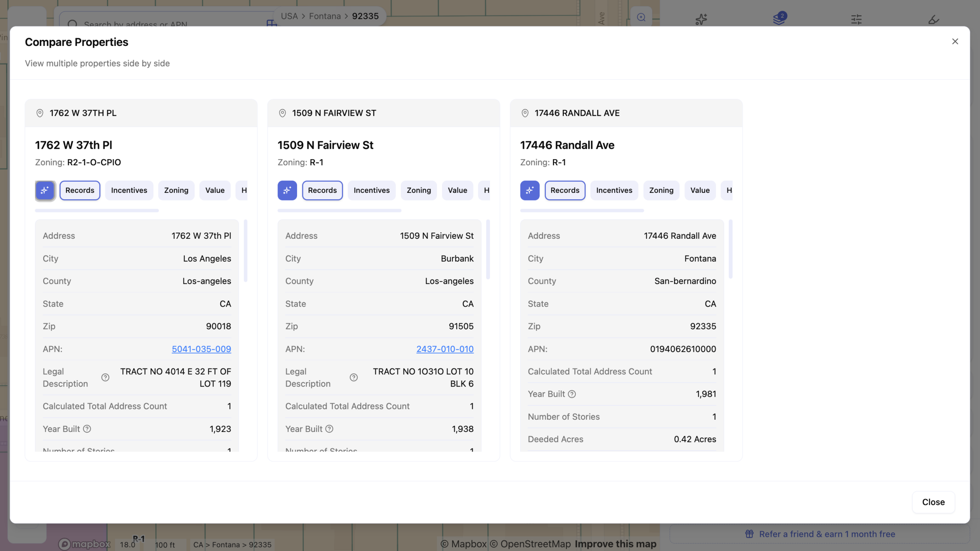Close the Compare Properties dialog with X
The width and height of the screenshot is (980, 551).
pyautogui.click(x=955, y=41)
